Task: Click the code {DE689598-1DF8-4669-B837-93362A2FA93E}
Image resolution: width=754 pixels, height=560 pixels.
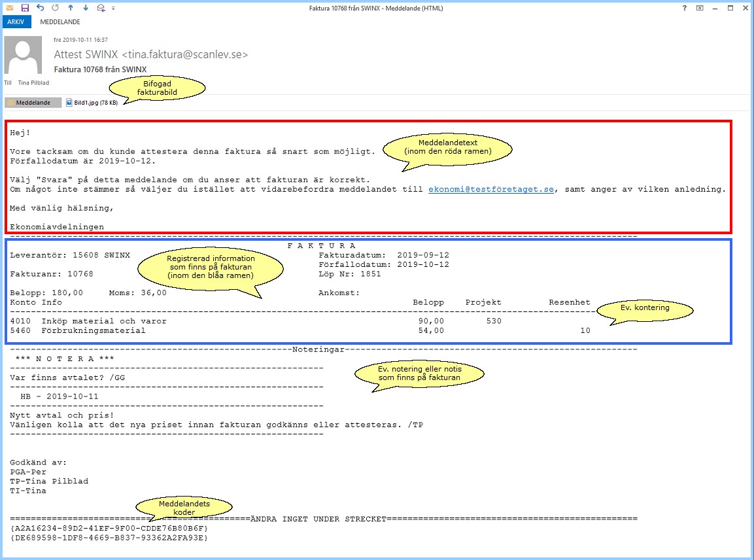Action: [109, 538]
